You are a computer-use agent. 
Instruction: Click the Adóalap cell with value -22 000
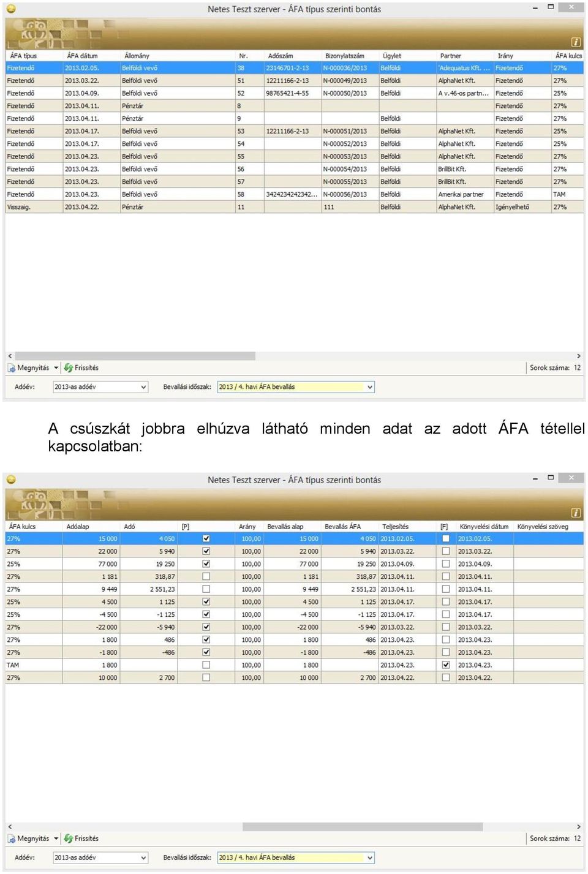point(91,627)
